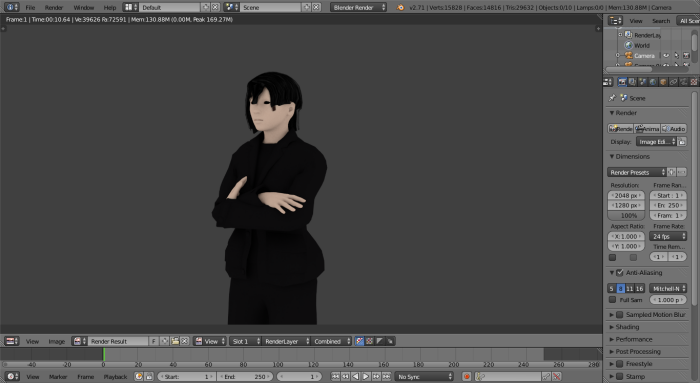Viewport: 700px width, 383px height.
Task: Select the Render properties tab icon
Action: 622,82
